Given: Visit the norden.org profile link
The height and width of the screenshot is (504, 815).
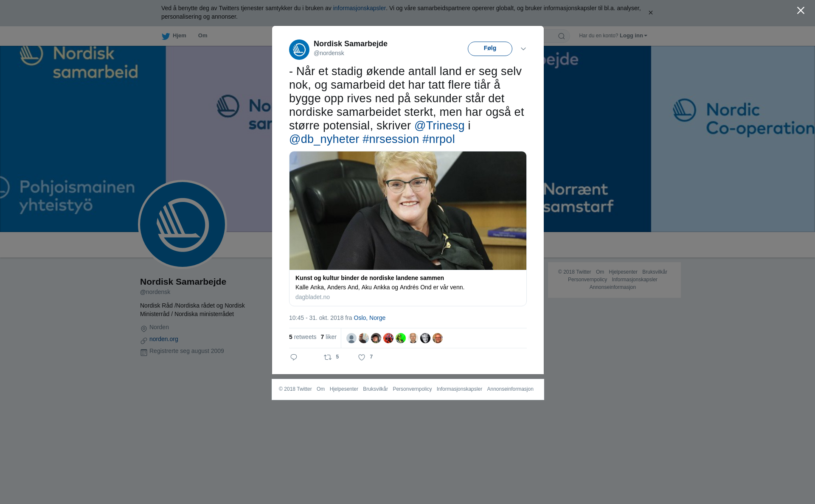Looking at the screenshot, I should pos(164,339).
